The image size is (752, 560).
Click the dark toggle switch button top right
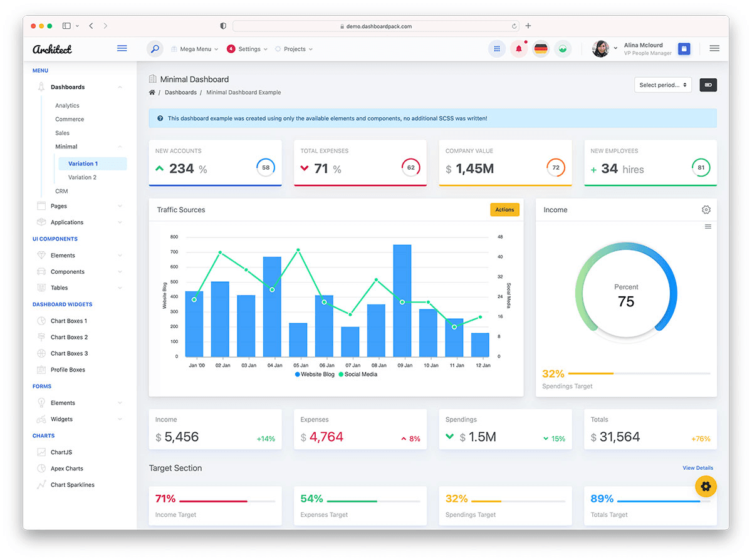pos(708,85)
